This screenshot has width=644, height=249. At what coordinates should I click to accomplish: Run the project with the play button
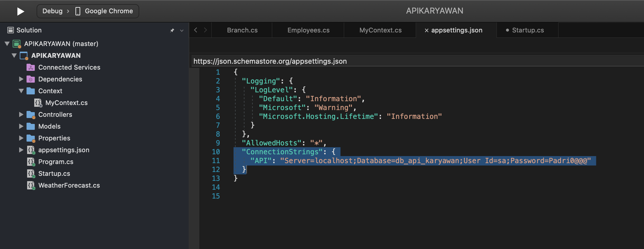point(20,11)
